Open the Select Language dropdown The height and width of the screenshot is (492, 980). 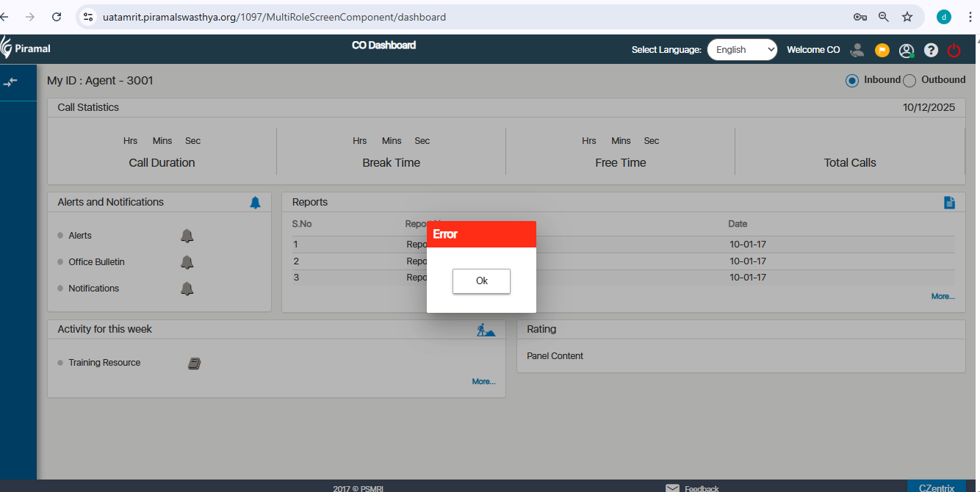tap(742, 50)
